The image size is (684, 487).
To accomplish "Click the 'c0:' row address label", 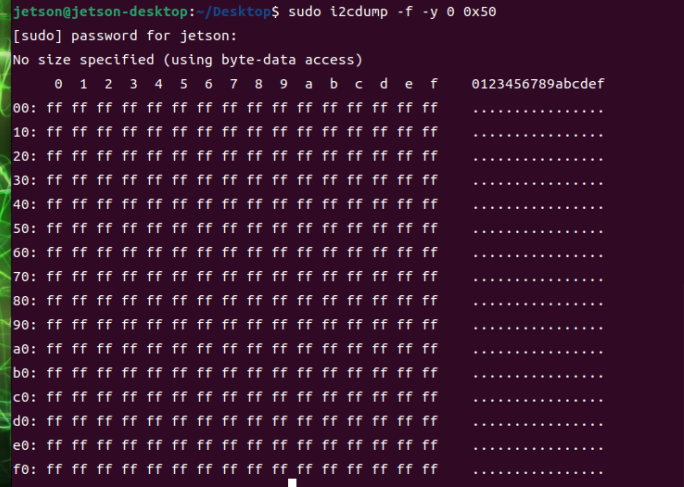I will coord(25,397).
